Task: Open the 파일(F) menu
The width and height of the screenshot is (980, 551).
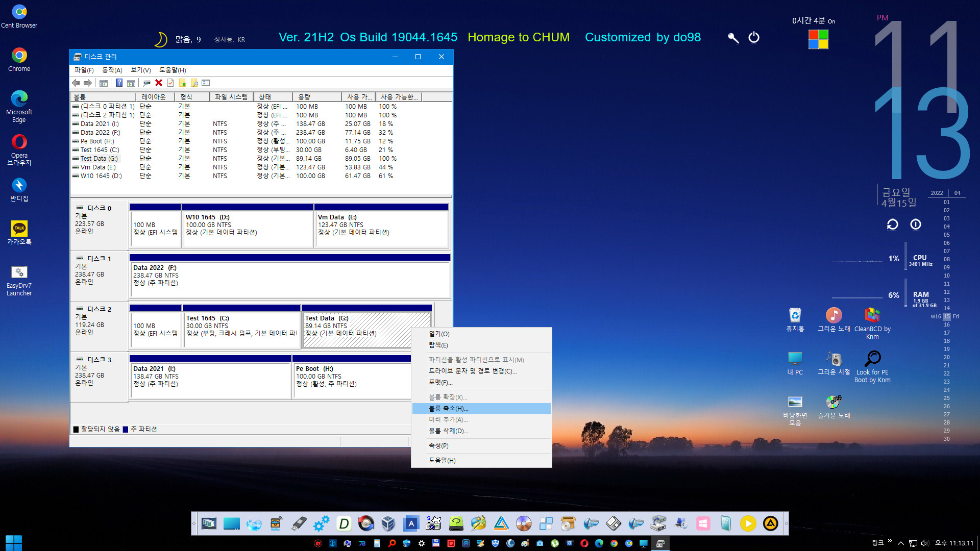Action: pyautogui.click(x=84, y=70)
